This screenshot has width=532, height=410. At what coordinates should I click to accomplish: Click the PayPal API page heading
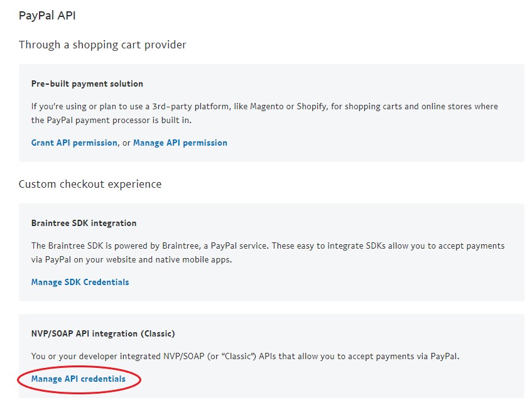point(47,16)
